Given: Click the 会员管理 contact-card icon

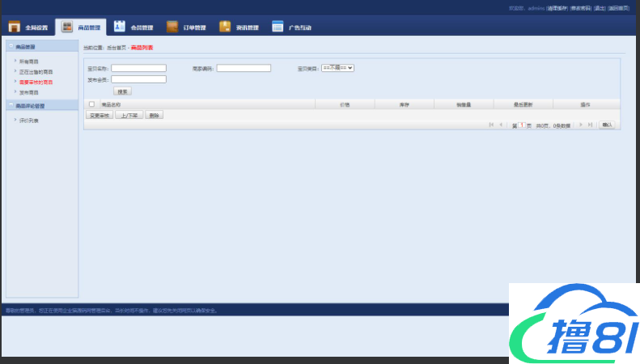Looking at the screenshot, I should tap(120, 27).
